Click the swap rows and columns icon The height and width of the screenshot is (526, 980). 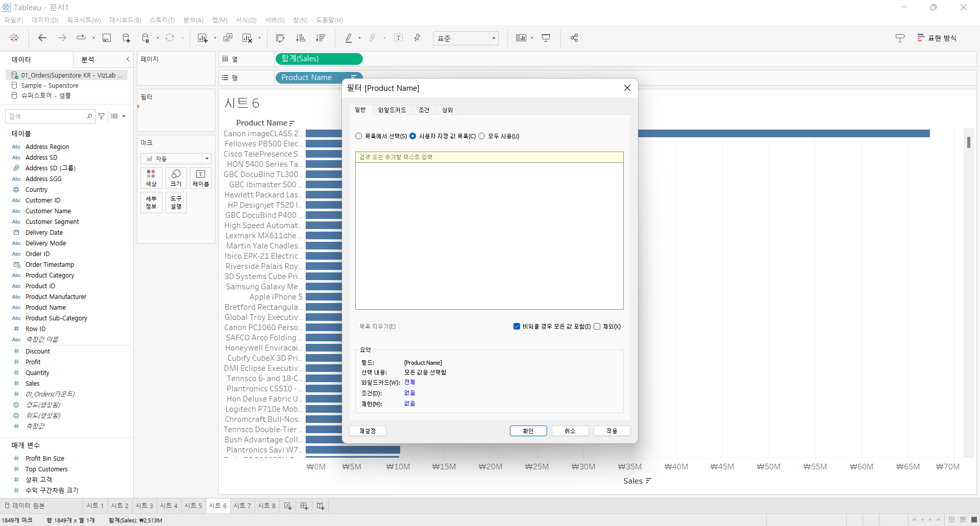pyautogui.click(x=280, y=38)
